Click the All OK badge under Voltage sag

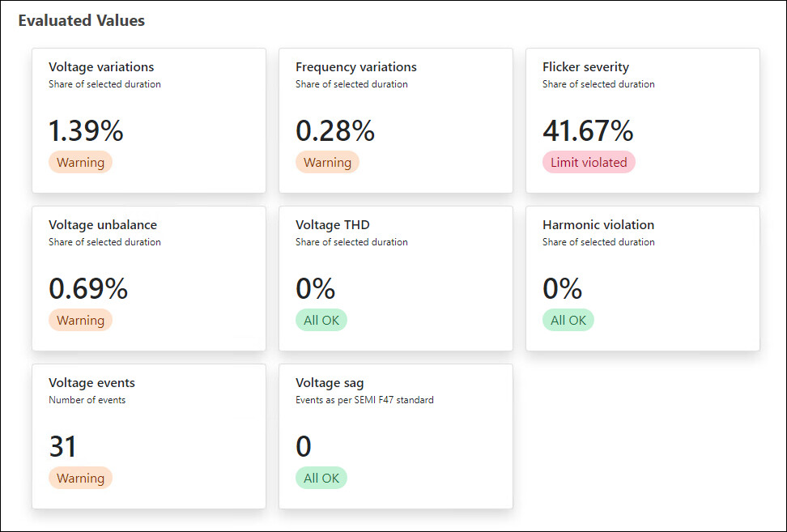click(x=321, y=478)
